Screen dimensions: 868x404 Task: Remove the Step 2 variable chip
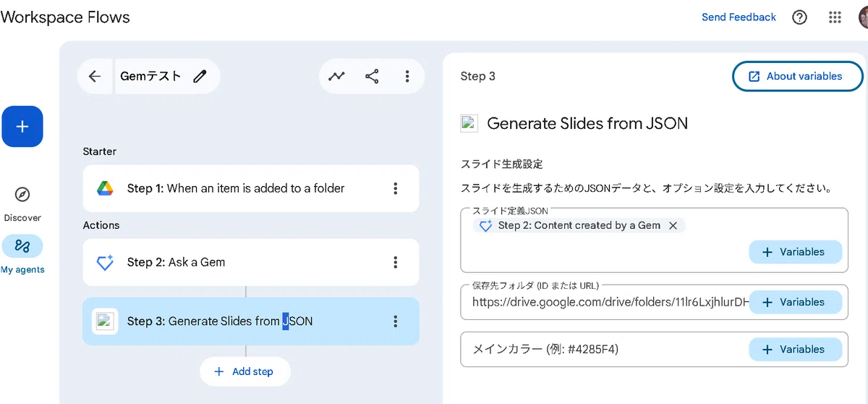(673, 225)
